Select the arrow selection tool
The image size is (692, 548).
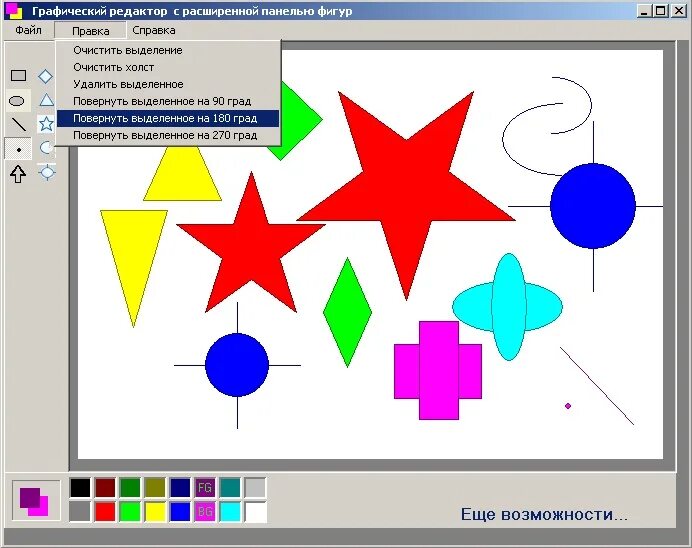point(18,174)
